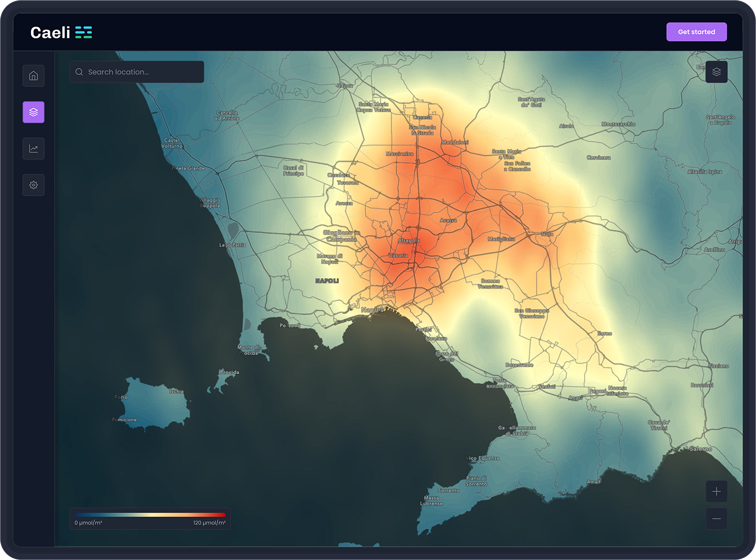The height and width of the screenshot is (560, 756).
Task: Click the NAPOLI map label
Action: tap(327, 281)
